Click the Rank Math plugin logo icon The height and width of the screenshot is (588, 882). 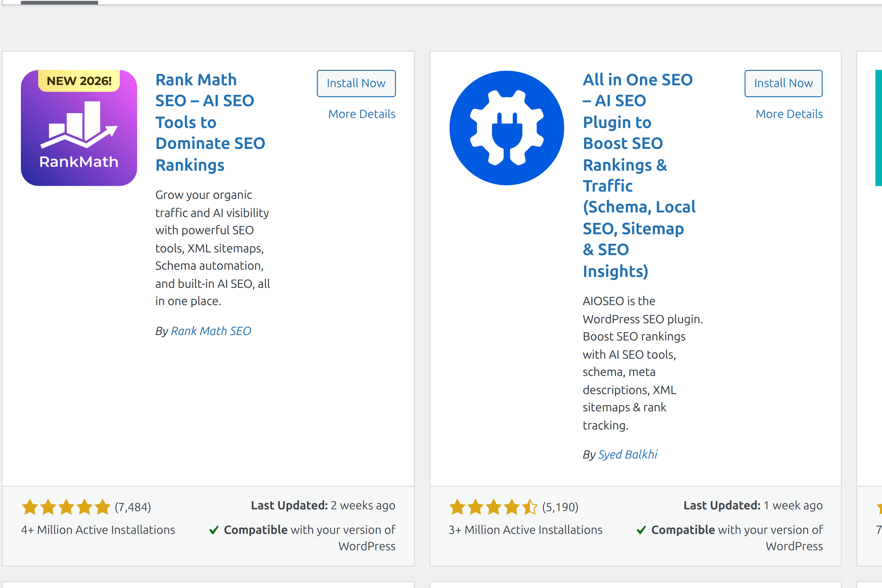[x=79, y=128]
